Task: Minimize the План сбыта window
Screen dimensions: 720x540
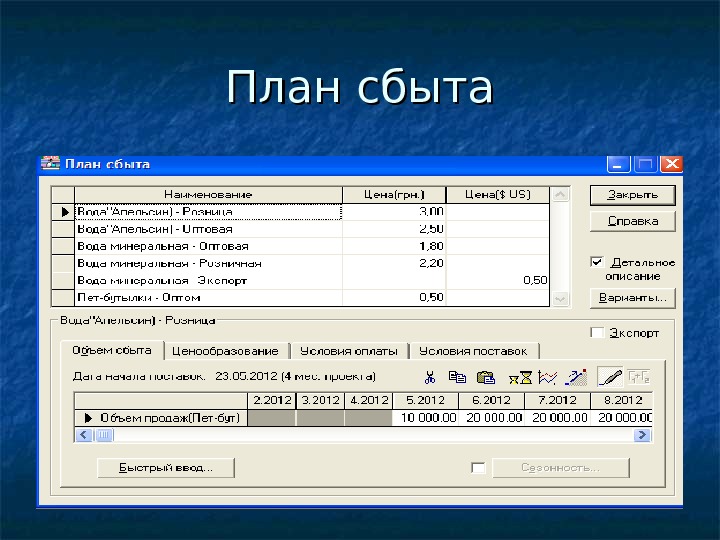Action: (x=618, y=164)
